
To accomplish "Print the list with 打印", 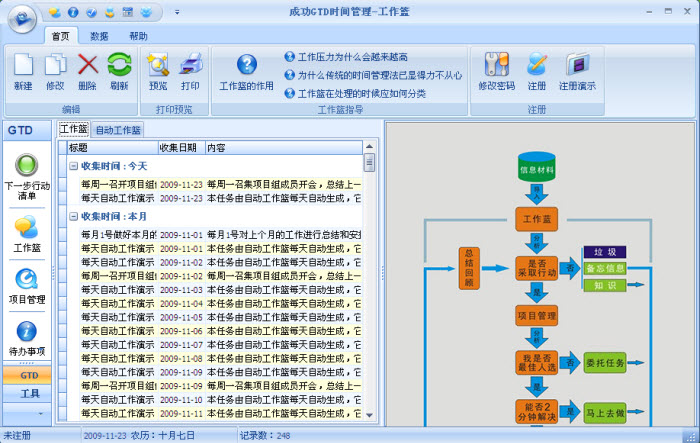I will (x=190, y=71).
